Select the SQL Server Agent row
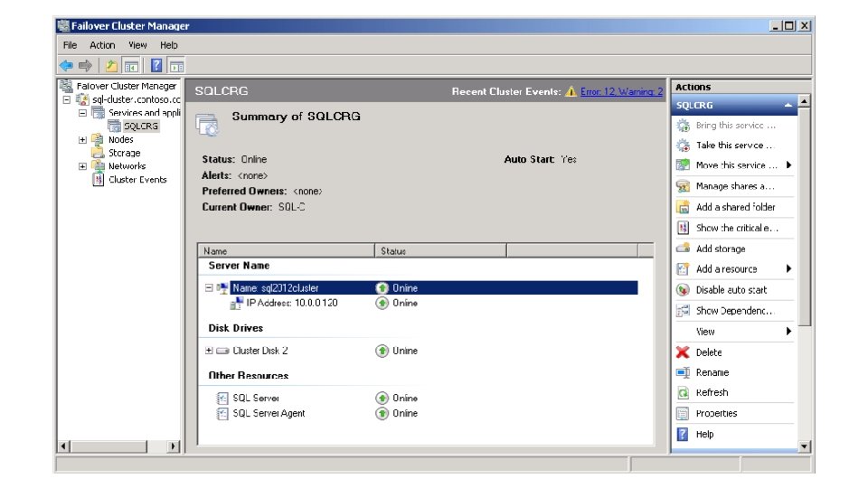This screenshot has width=868, height=488. pyautogui.click(x=269, y=413)
